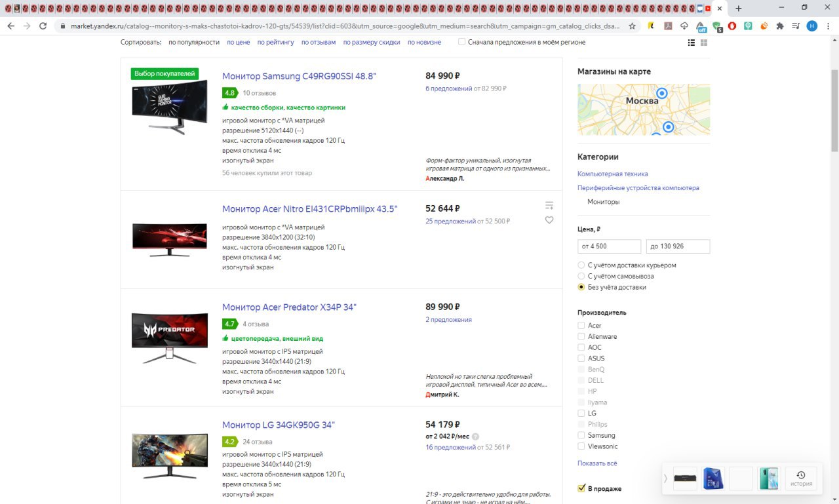Screen dimensions: 839x504
Task: Open the green shield extension
Action: (717, 26)
